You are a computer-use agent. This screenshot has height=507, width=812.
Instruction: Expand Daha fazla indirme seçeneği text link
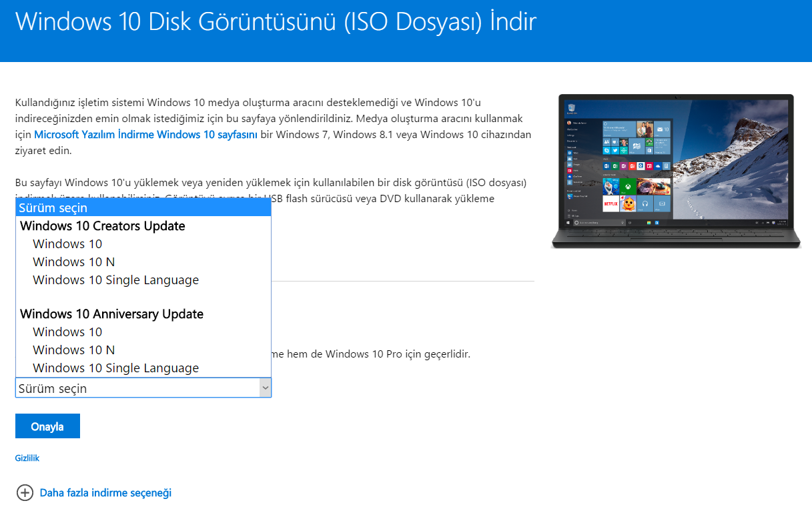click(106, 493)
